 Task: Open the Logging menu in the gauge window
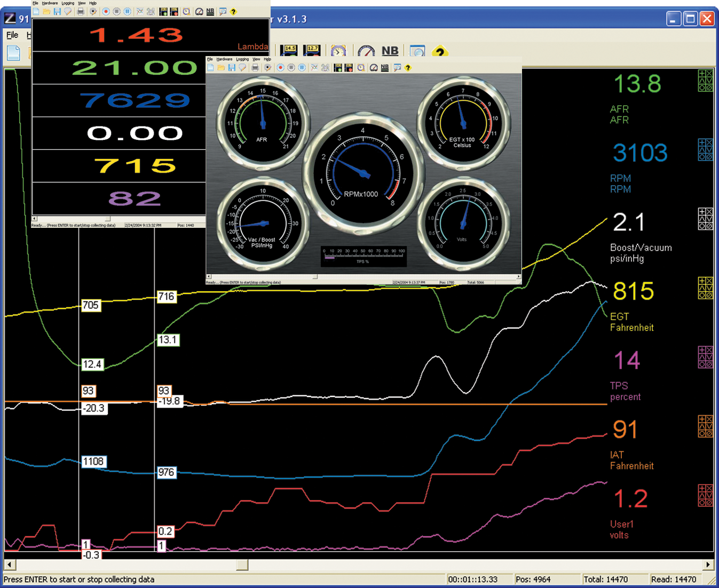pos(242,59)
